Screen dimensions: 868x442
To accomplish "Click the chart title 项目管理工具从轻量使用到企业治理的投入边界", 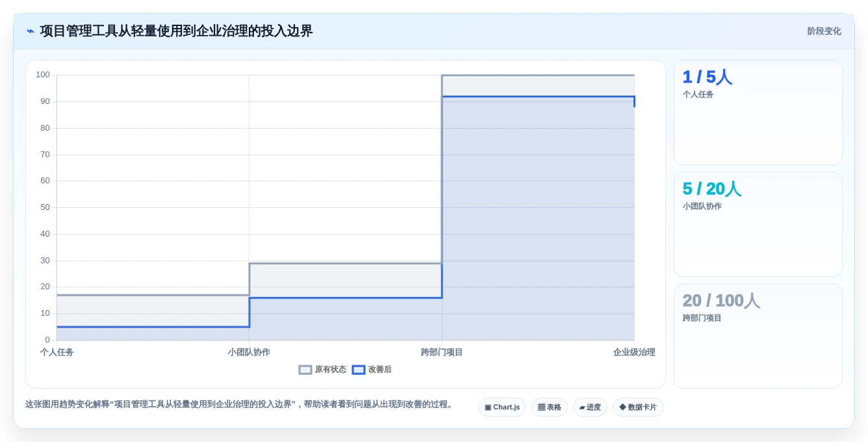I will pyautogui.click(x=176, y=31).
